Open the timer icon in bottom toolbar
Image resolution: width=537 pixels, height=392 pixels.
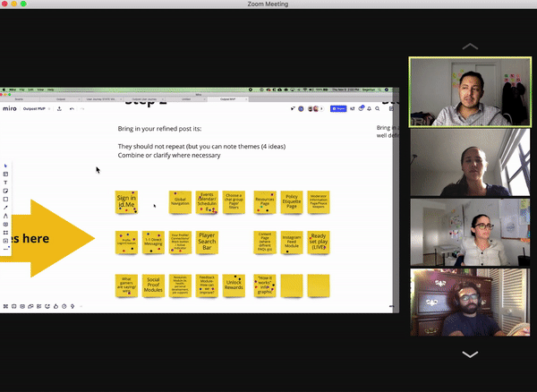coord(64,306)
